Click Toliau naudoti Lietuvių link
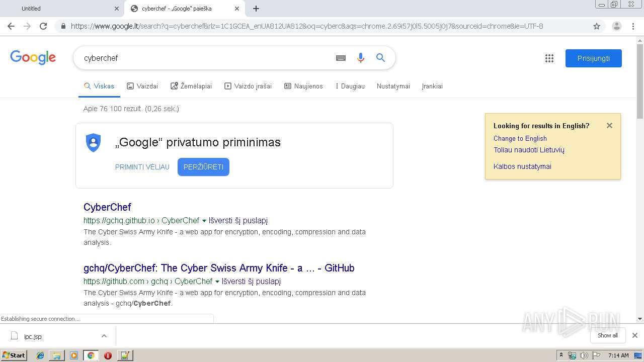Image resolution: width=644 pixels, height=362 pixels. pos(529,150)
